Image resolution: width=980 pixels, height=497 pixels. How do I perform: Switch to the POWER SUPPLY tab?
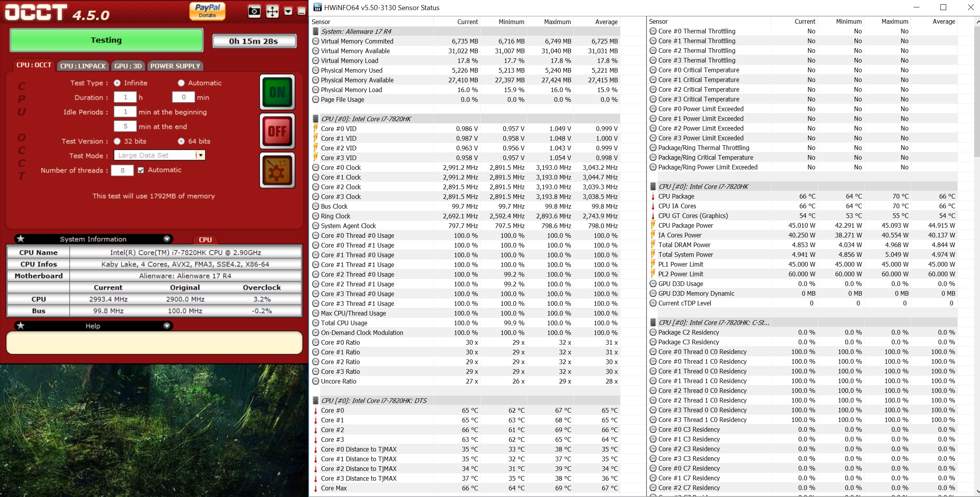point(175,66)
